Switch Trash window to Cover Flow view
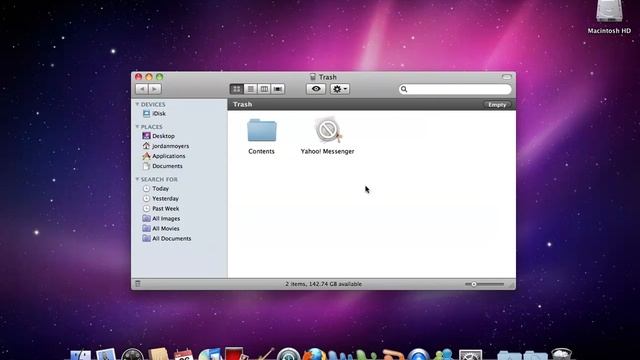The width and height of the screenshot is (640, 360). point(278,89)
